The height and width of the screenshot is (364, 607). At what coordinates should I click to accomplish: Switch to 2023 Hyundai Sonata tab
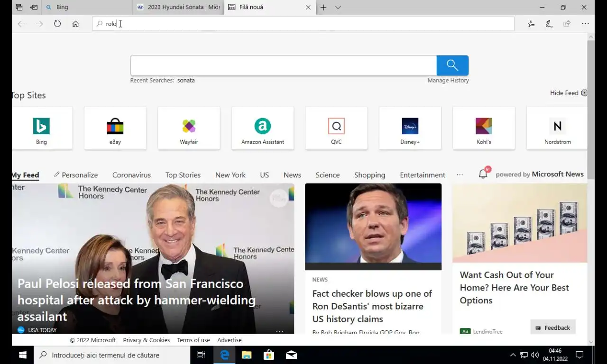(x=178, y=7)
